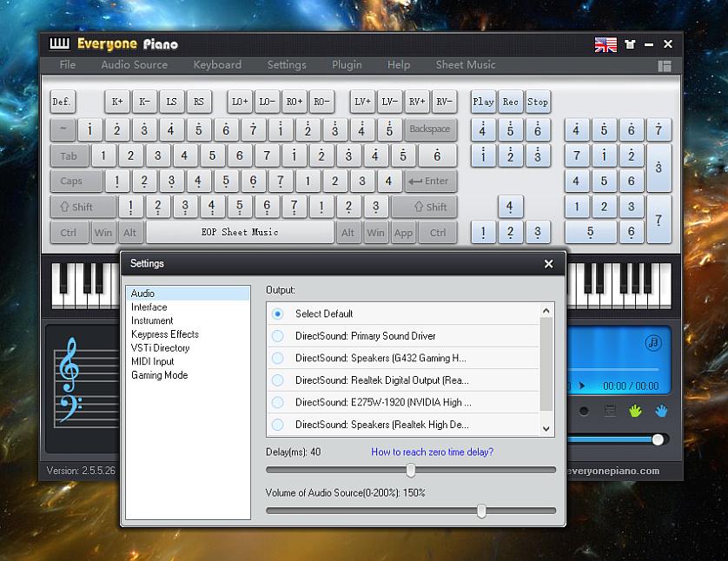Click the RO+ right octave up button
Viewport: 728px width, 561px height.
[x=295, y=102]
